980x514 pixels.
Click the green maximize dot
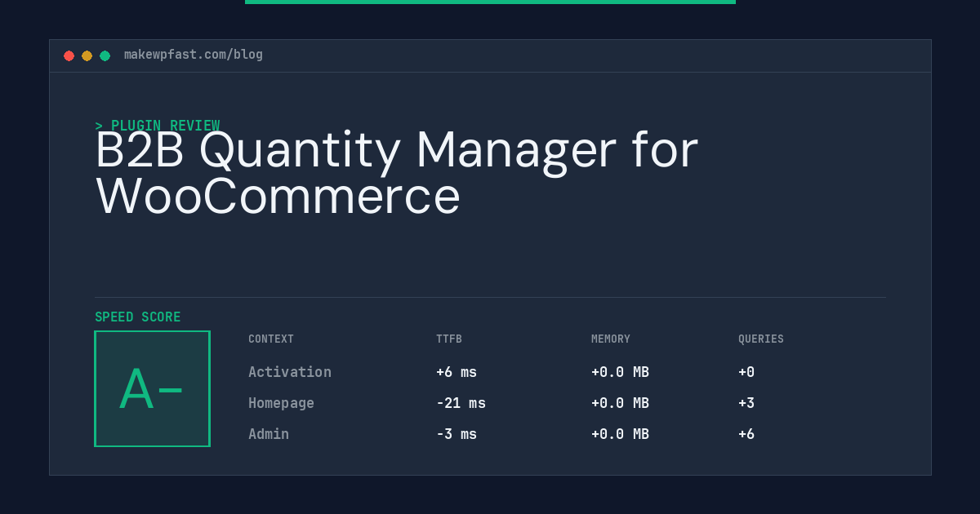(105, 55)
